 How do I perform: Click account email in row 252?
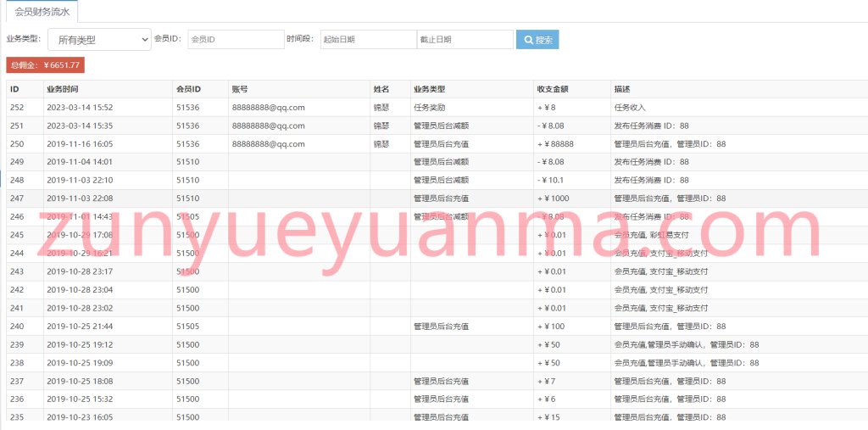click(x=269, y=108)
